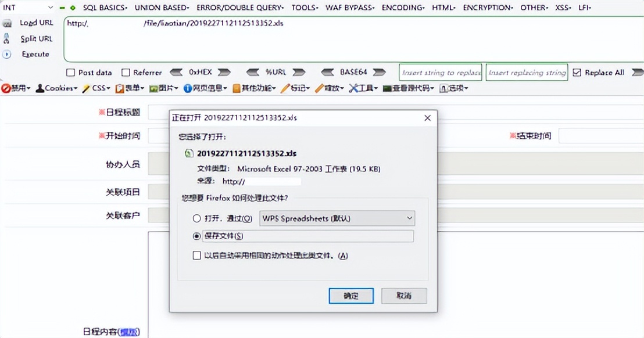Screen dimensions: 644x338
Task: Click the Excel file icon in dialog
Action: coord(188,153)
